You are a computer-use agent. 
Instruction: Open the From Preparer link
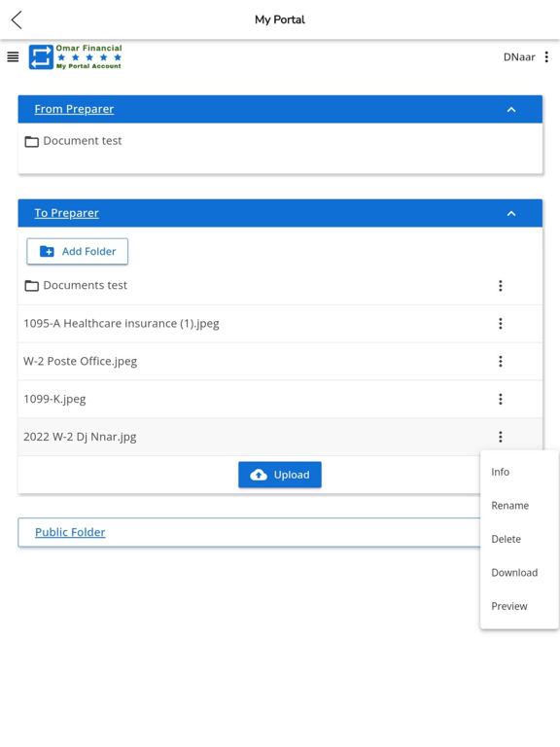(74, 109)
